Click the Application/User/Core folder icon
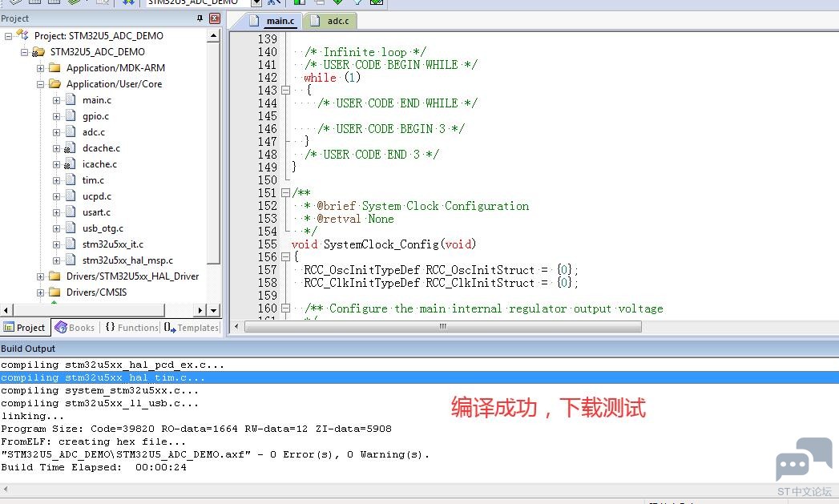This screenshot has width=839, height=504. coord(54,83)
